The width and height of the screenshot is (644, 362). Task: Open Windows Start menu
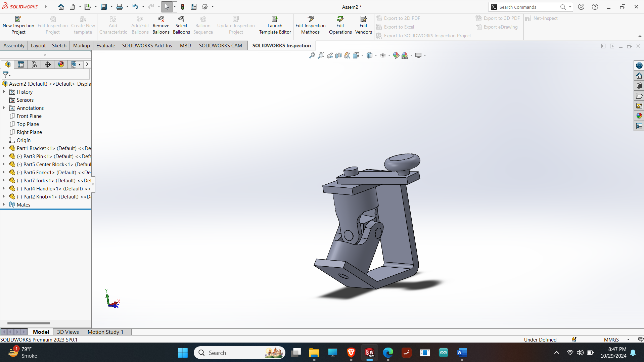pyautogui.click(x=183, y=353)
